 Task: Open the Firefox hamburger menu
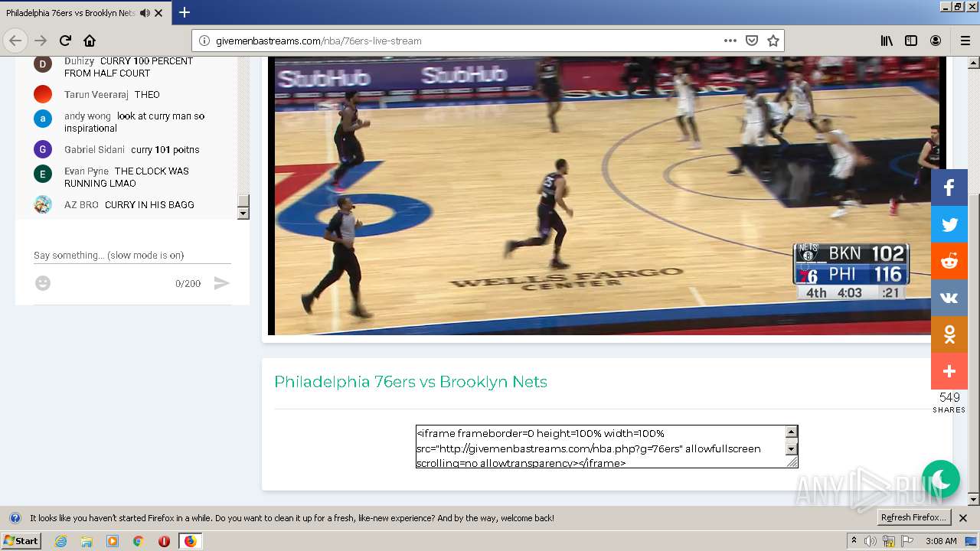965,41
